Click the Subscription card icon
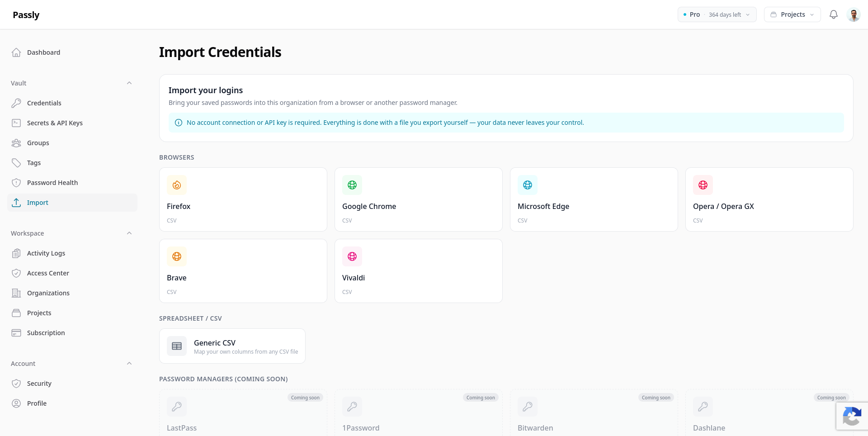This screenshot has width=868, height=436. (16, 333)
